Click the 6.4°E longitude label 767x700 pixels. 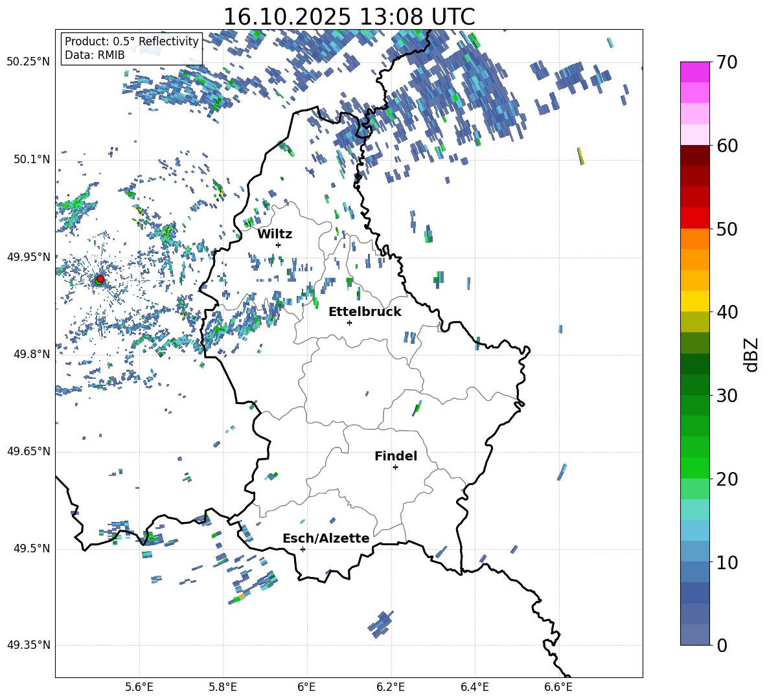[x=474, y=687]
